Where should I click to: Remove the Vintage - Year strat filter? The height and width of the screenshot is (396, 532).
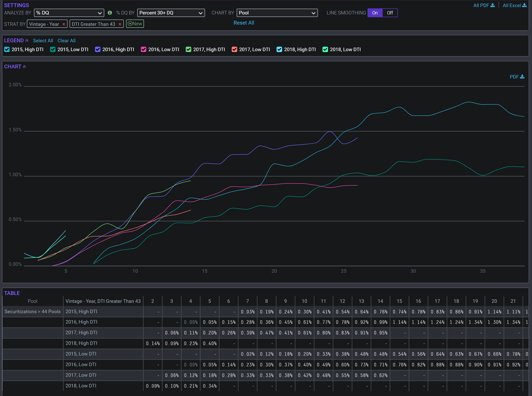tap(64, 24)
